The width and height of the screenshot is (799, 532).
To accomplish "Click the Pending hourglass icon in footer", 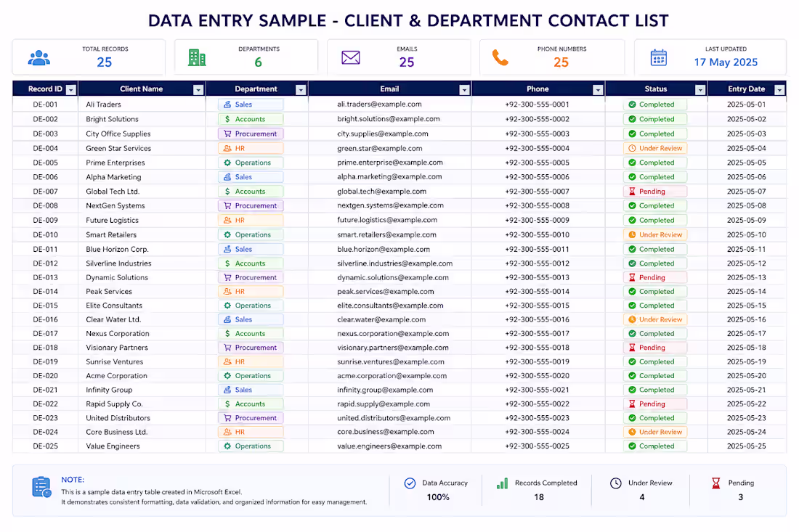I will 716,483.
